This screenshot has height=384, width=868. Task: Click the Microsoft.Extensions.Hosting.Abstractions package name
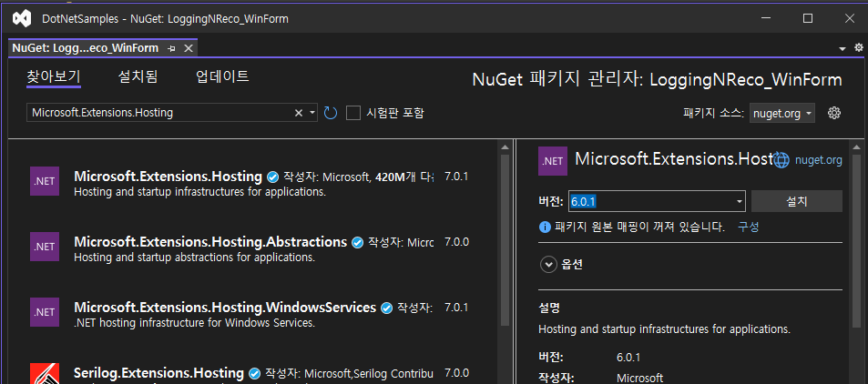tap(210, 242)
